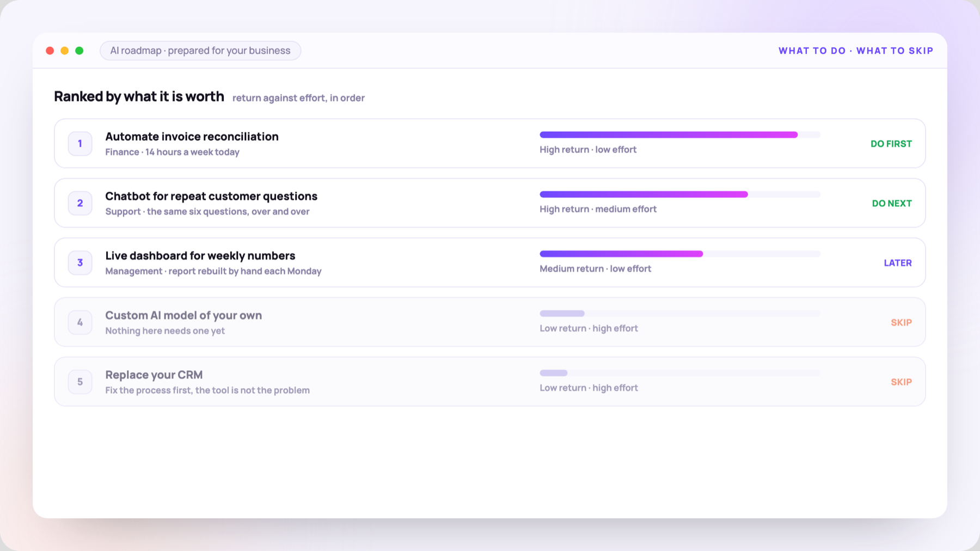Image resolution: width=980 pixels, height=551 pixels.
Task: Click SKIP on the Replace your CRM row
Action: (x=902, y=382)
